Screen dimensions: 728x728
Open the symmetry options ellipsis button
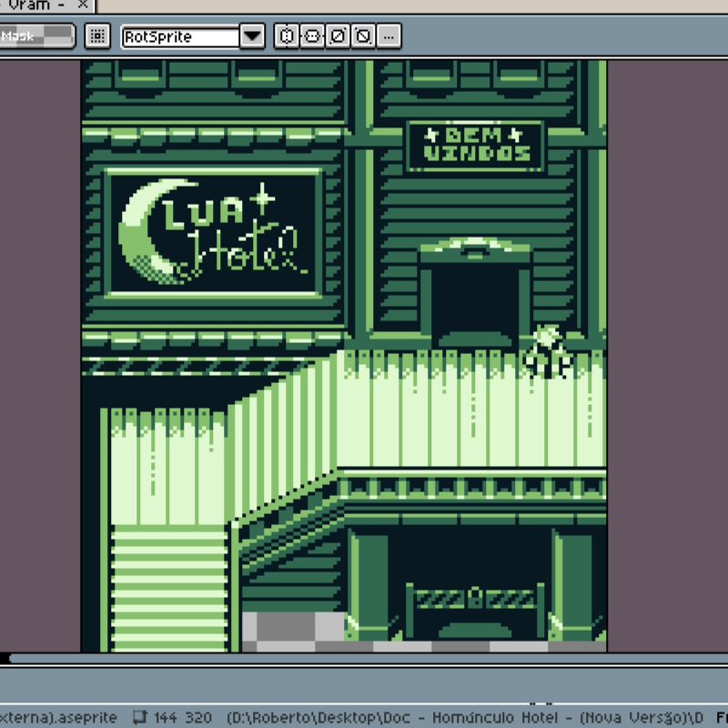[x=389, y=36]
